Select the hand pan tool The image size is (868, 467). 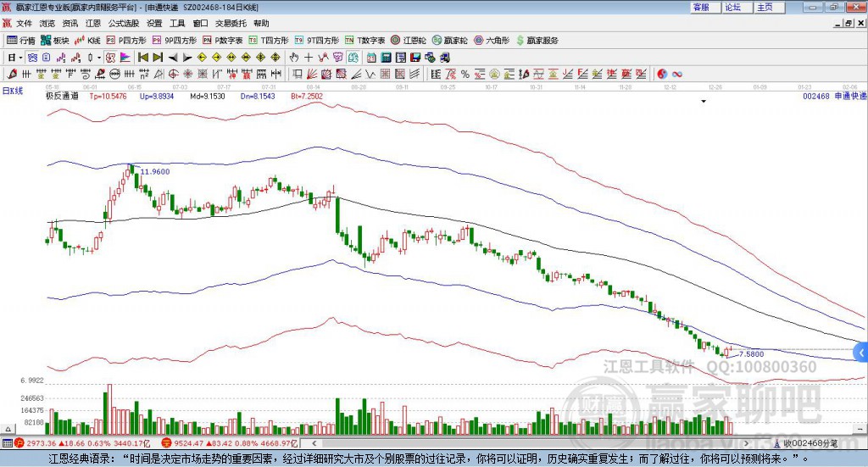coord(294,58)
